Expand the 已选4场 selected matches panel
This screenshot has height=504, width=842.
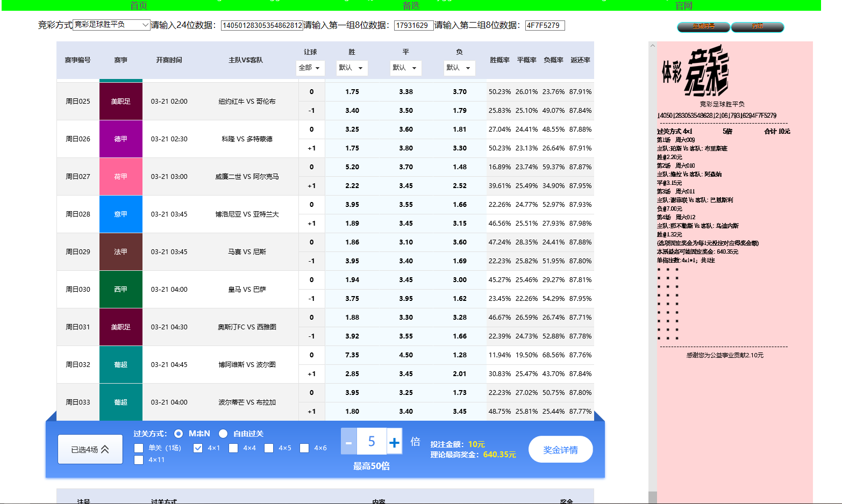pyautogui.click(x=90, y=449)
